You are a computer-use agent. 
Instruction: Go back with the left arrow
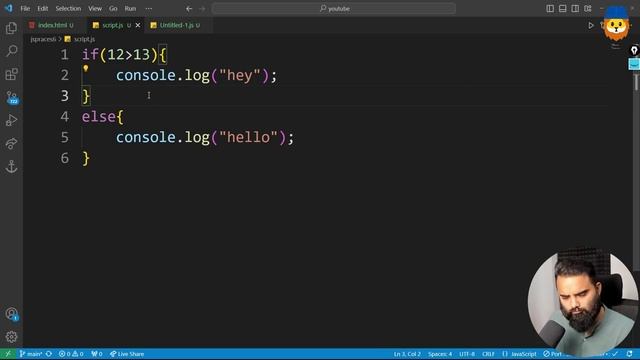tap(189, 9)
